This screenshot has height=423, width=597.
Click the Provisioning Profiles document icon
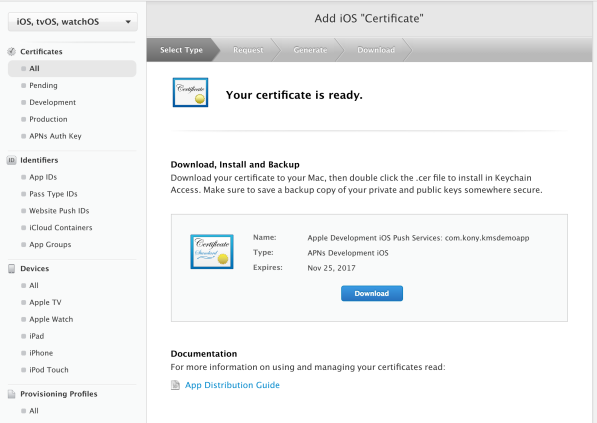tap(11, 394)
